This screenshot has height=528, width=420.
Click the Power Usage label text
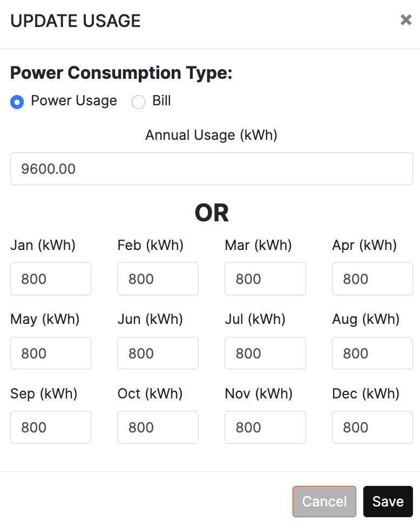(74, 100)
